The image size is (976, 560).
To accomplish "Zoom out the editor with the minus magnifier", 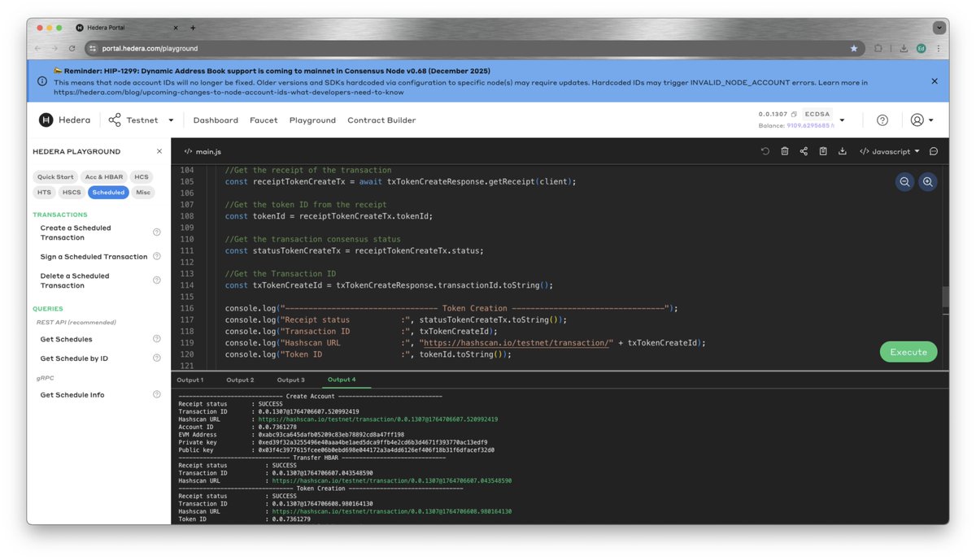I will pyautogui.click(x=904, y=182).
